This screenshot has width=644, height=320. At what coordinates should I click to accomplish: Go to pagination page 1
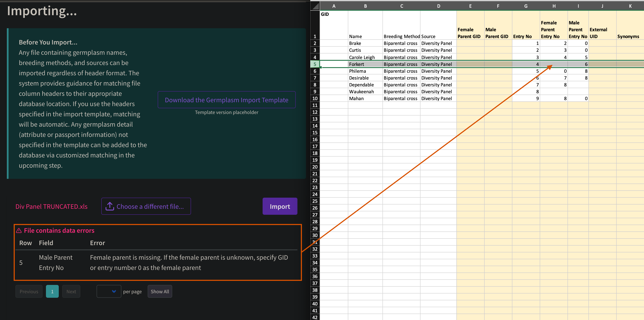(x=52, y=291)
